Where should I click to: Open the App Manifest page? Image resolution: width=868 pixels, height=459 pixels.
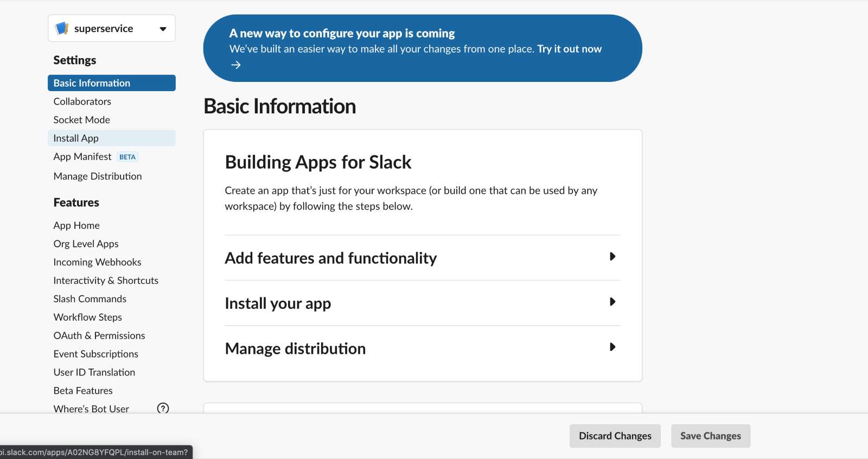pyautogui.click(x=82, y=157)
